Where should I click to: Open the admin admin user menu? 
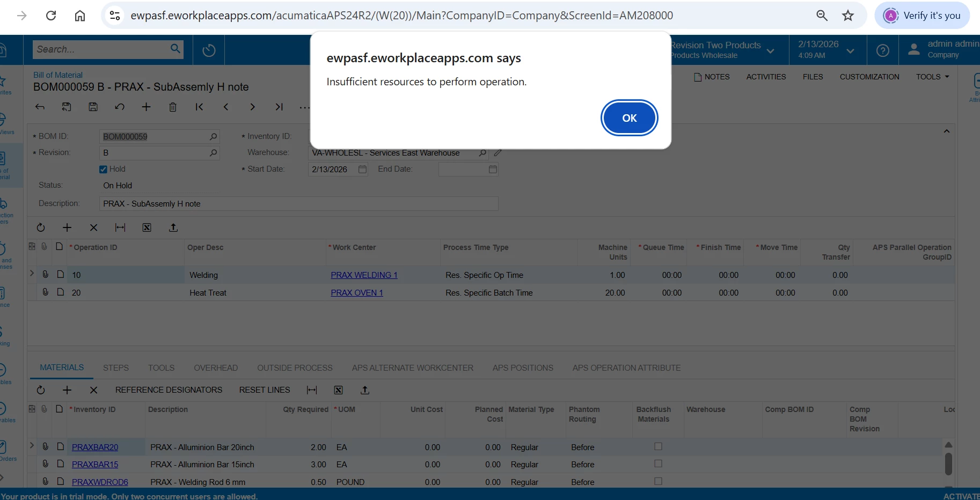pyautogui.click(x=944, y=49)
